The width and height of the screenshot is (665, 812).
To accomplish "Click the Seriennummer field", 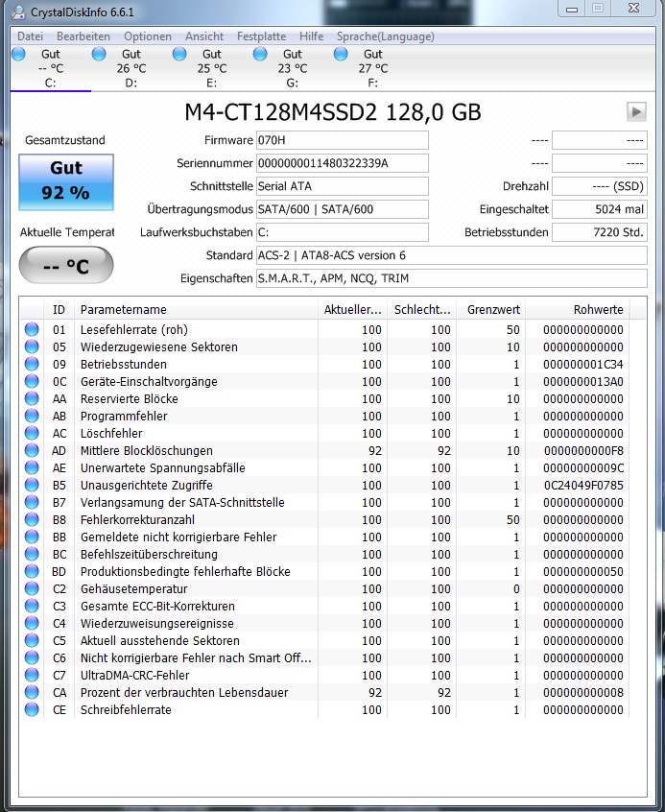I will point(343,163).
